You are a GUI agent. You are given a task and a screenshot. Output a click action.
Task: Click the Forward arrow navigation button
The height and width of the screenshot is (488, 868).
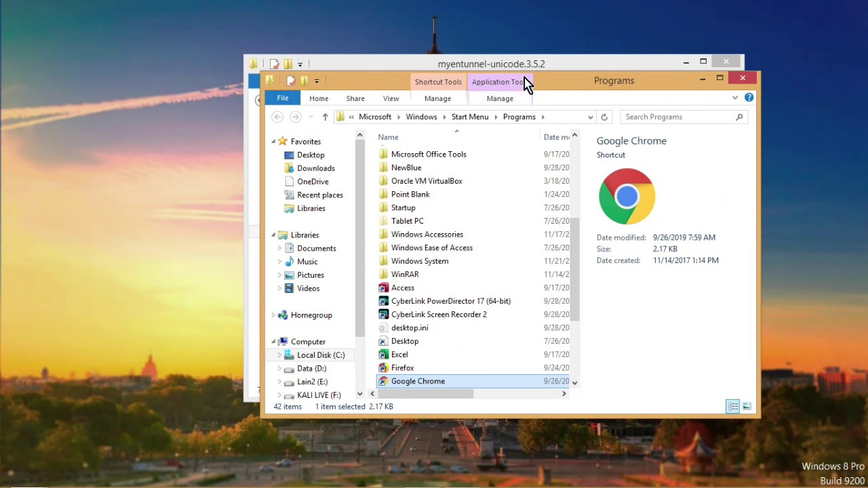[296, 117]
